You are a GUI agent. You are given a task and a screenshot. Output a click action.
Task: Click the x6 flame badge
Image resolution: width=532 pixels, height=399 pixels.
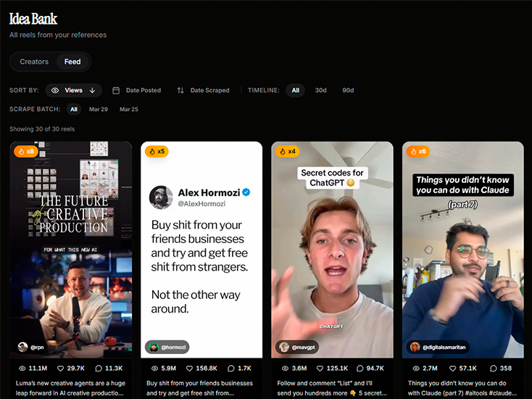(x=418, y=152)
